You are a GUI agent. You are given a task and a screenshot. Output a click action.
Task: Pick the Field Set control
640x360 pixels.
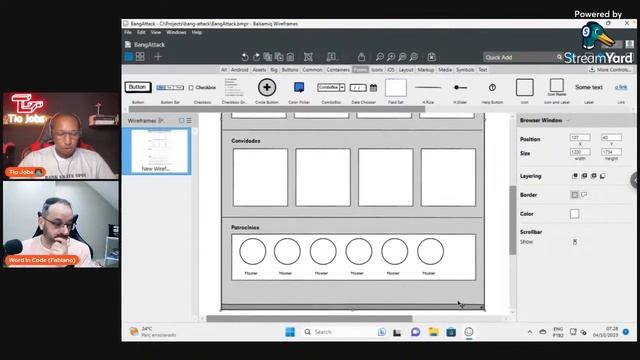pos(396,88)
